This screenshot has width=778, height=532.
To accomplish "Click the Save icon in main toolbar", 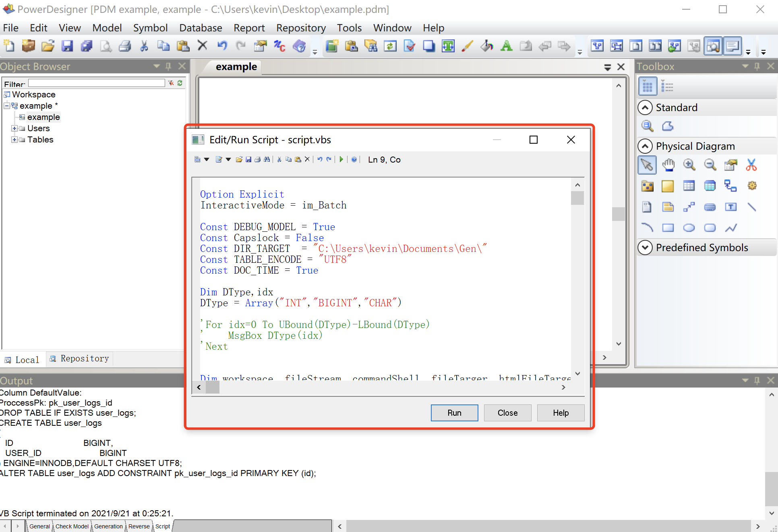I will (67, 46).
